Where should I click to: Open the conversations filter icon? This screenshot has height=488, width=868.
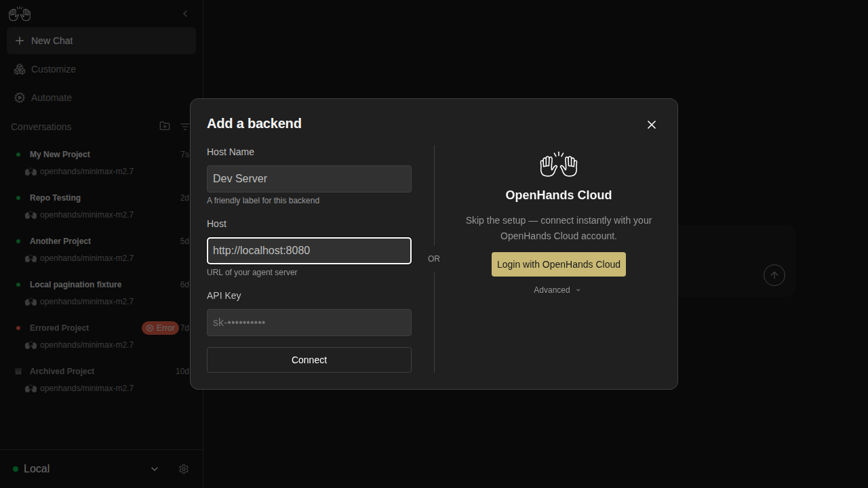click(185, 126)
